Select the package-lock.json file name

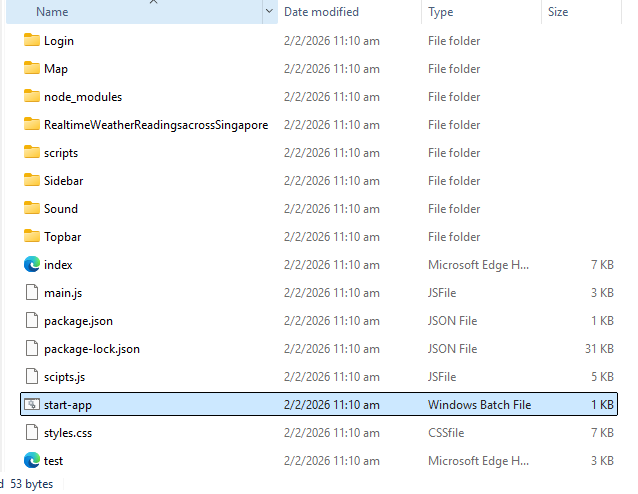(x=92, y=349)
